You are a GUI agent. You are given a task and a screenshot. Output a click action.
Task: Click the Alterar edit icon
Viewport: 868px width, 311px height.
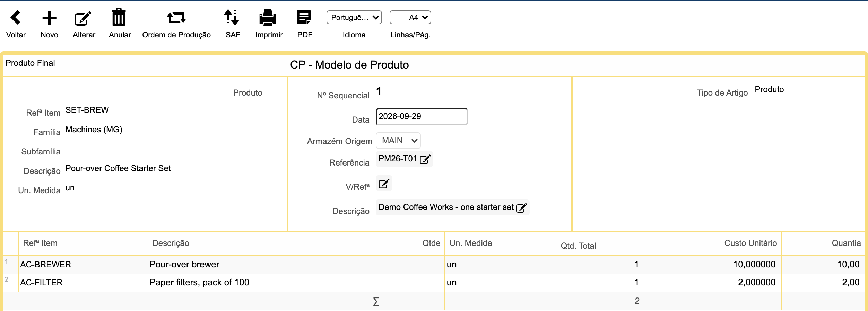[x=83, y=18]
